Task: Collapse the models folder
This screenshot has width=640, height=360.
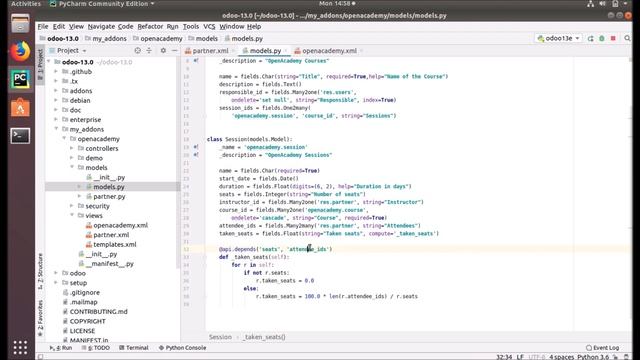Action: [x=72, y=168]
